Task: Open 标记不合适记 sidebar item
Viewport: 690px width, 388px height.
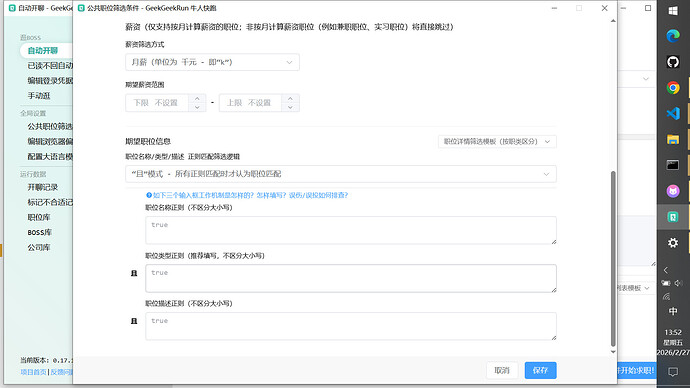Action: point(50,202)
